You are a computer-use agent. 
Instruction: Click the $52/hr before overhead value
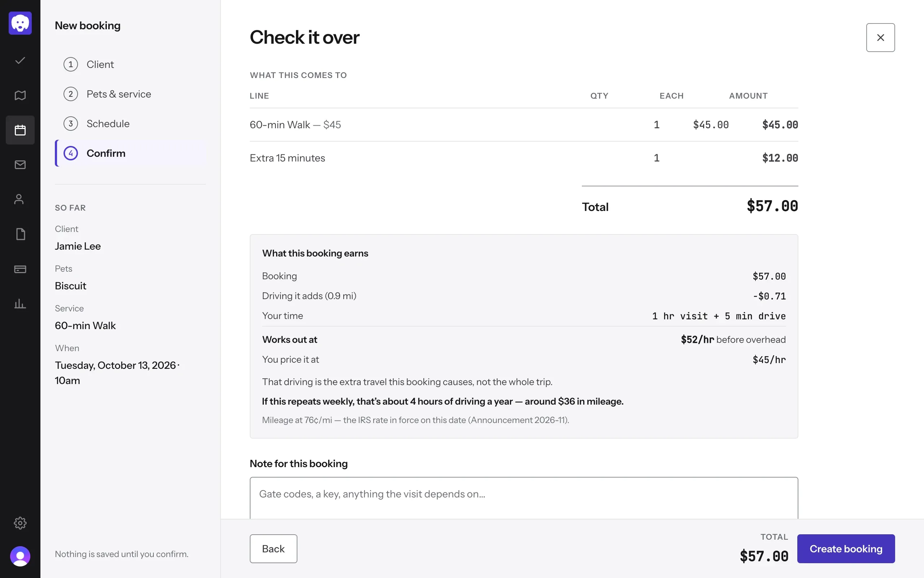(733, 340)
